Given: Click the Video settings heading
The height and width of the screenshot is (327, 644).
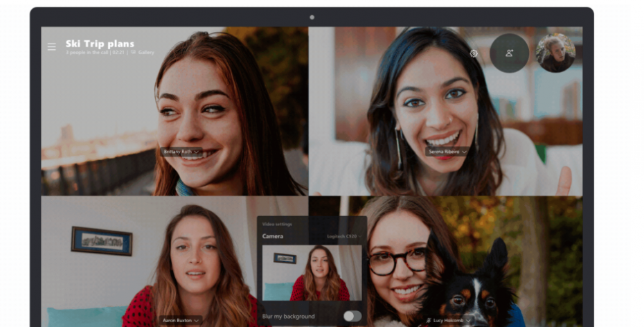Looking at the screenshot, I should 277,224.
